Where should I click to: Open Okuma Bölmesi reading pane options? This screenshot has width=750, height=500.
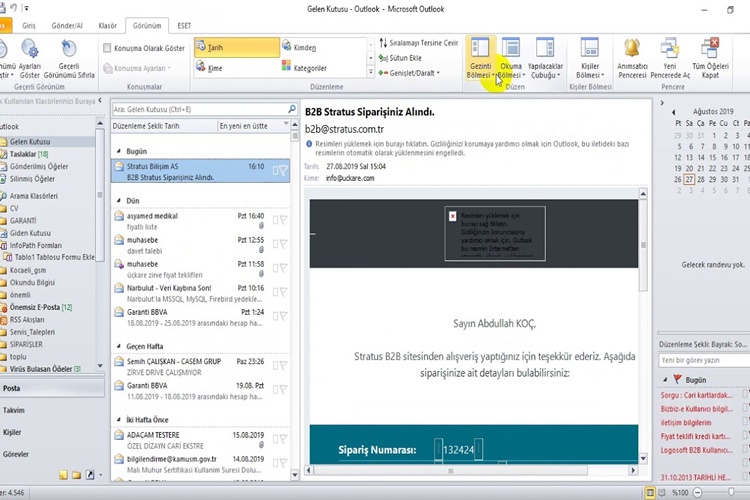[x=511, y=58]
